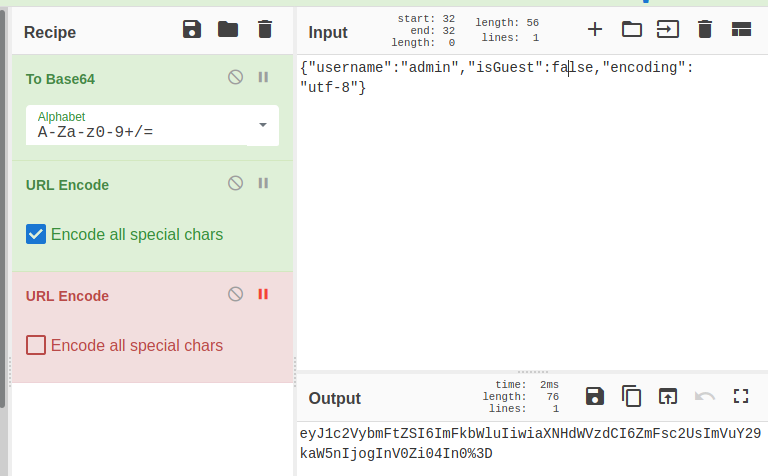Load a saved recipe folder icon

point(228,29)
